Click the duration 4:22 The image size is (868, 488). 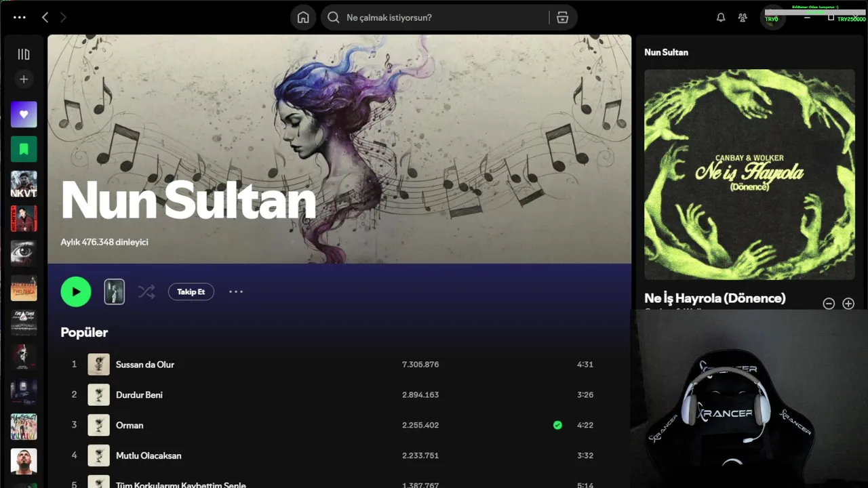click(x=585, y=425)
